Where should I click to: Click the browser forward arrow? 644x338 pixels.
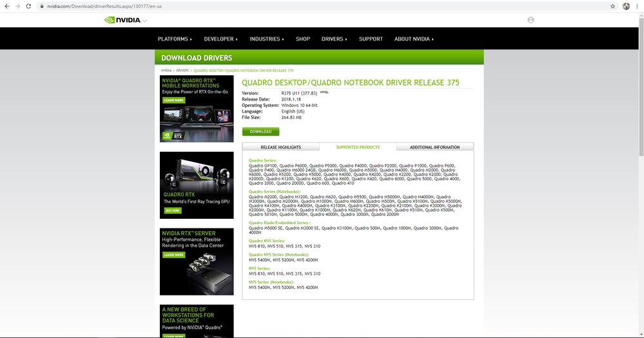tap(17, 6)
